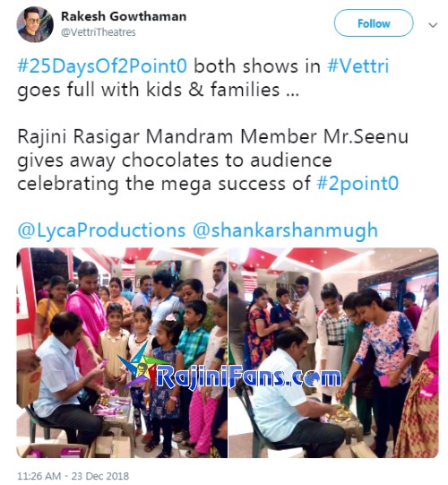Click Rakesh Gowthaman's profile avatar
448x485 pixels.
coord(35,24)
